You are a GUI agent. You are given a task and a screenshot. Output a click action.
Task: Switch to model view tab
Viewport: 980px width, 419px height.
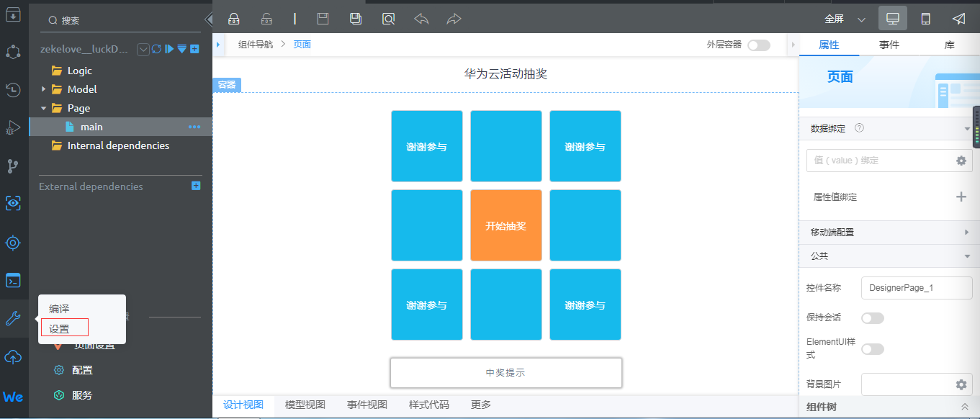[x=305, y=405]
